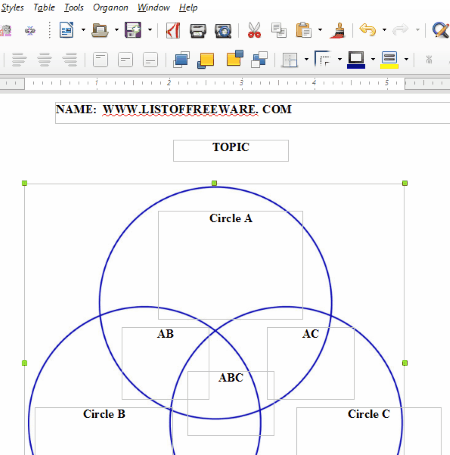Activate Clone Formatting paintbrush icon
The height and width of the screenshot is (455, 450).
click(338, 30)
